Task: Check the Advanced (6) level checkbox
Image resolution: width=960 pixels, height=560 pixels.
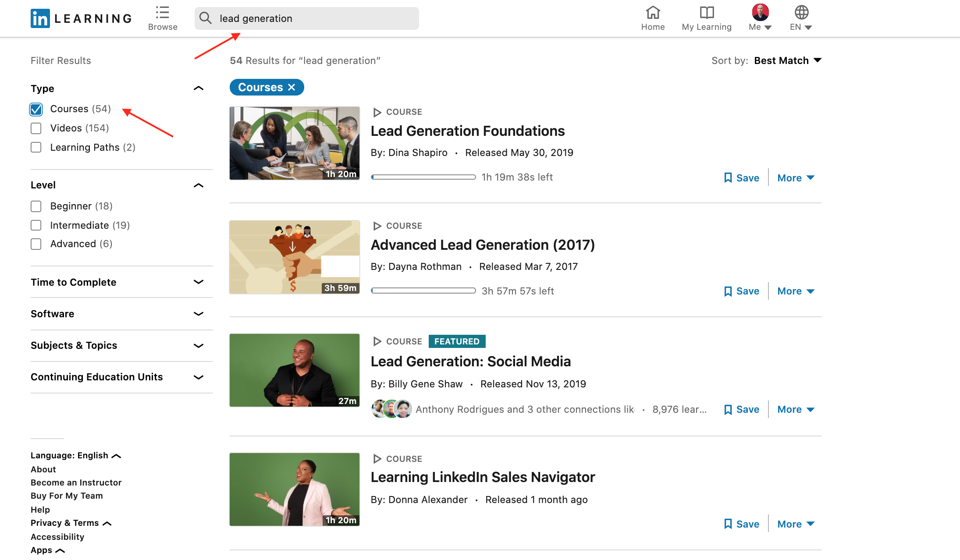Action: pos(36,244)
